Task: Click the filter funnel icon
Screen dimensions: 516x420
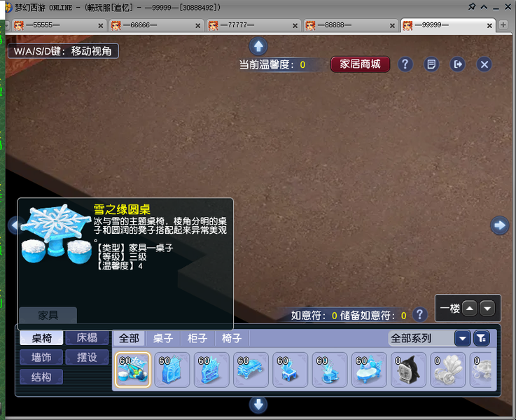Action: [482, 338]
